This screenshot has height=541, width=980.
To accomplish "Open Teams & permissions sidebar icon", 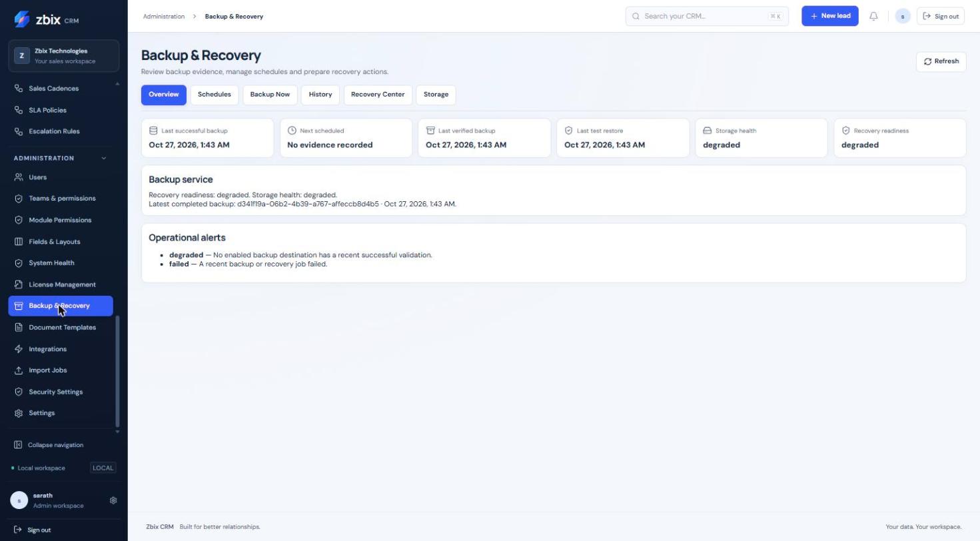I will tap(19, 199).
